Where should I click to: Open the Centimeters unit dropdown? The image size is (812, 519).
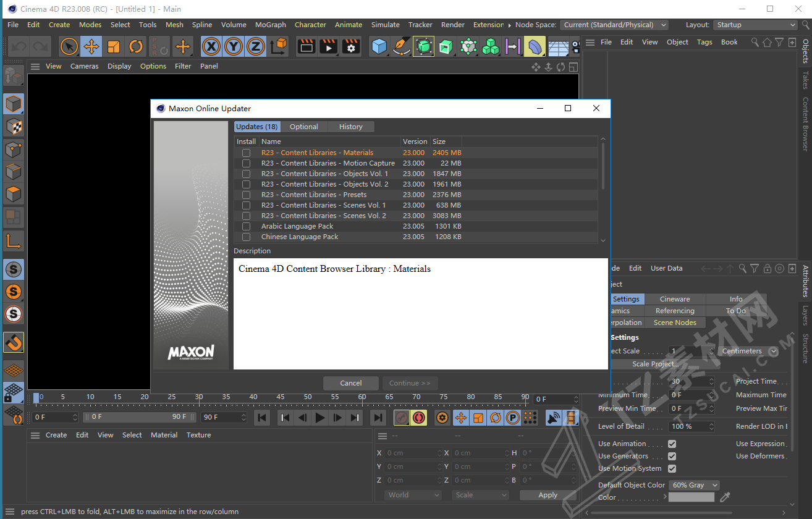pyautogui.click(x=748, y=351)
